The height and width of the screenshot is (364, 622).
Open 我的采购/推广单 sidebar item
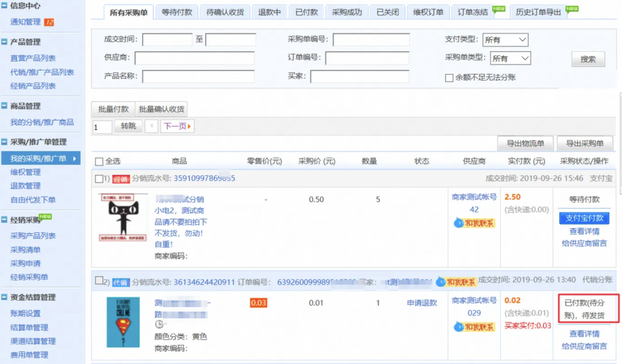pyautogui.click(x=41, y=158)
